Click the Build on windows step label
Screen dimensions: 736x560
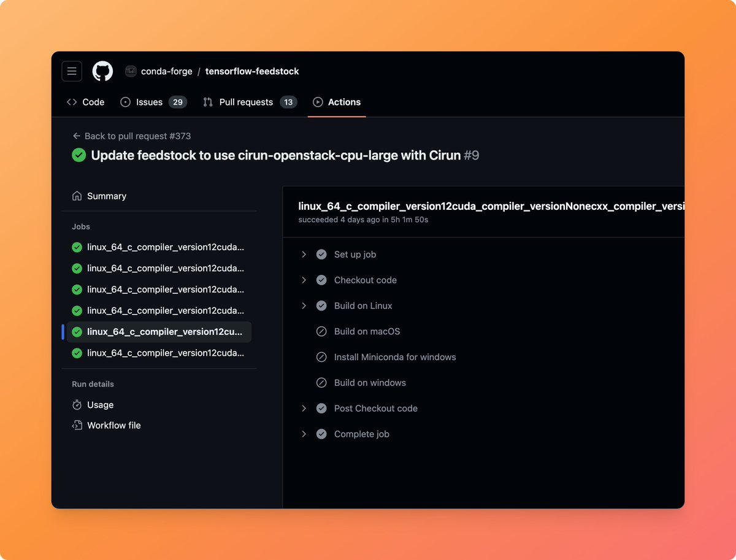(370, 383)
